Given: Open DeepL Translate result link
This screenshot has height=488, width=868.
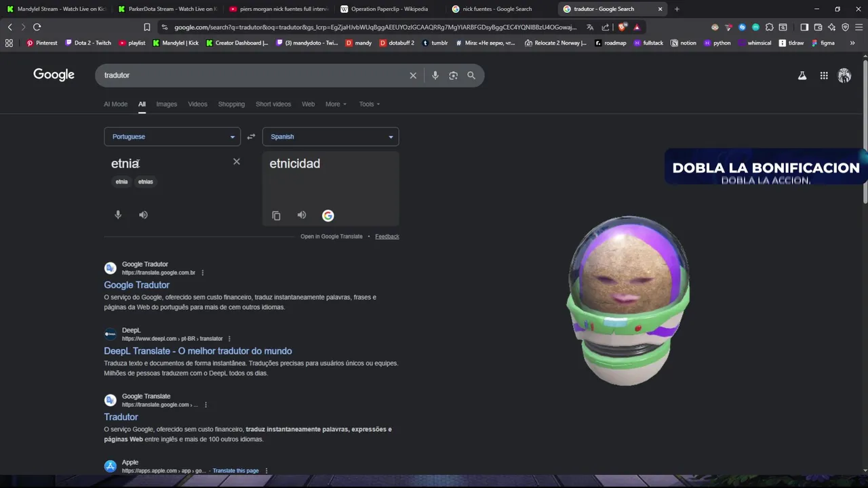Looking at the screenshot, I should (198, 351).
